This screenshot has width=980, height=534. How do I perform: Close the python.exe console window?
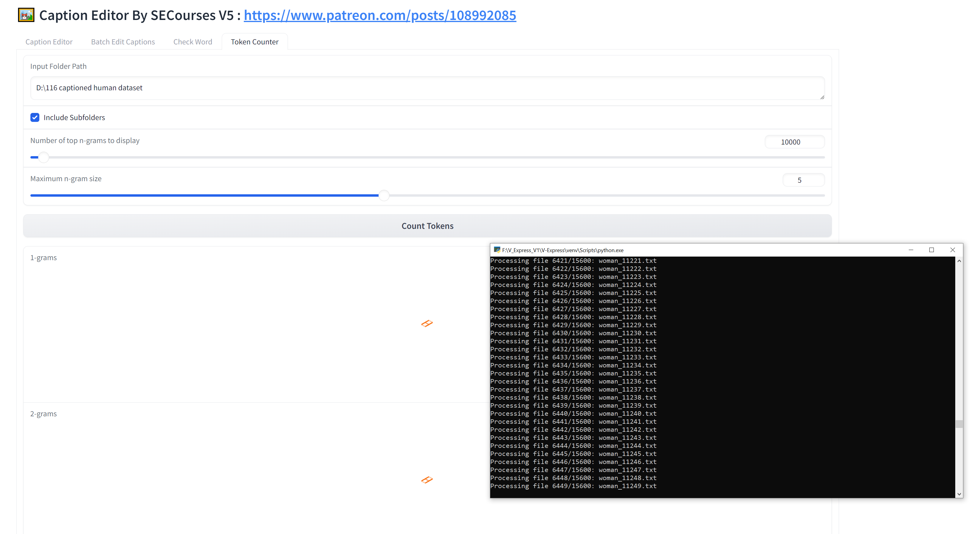(x=952, y=250)
